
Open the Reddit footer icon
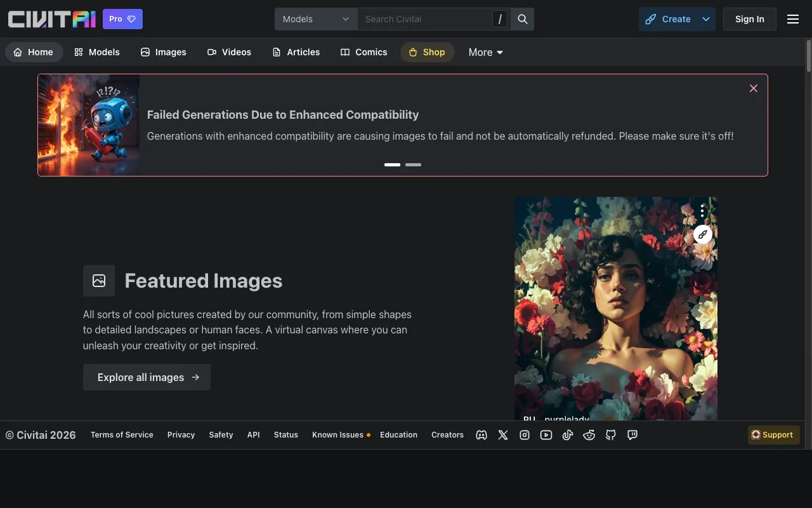[589, 435]
